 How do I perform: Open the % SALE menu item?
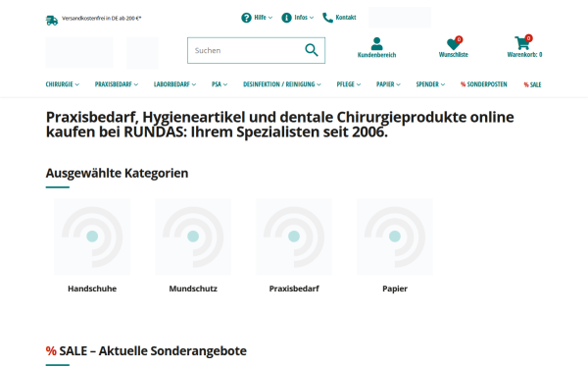tap(532, 84)
